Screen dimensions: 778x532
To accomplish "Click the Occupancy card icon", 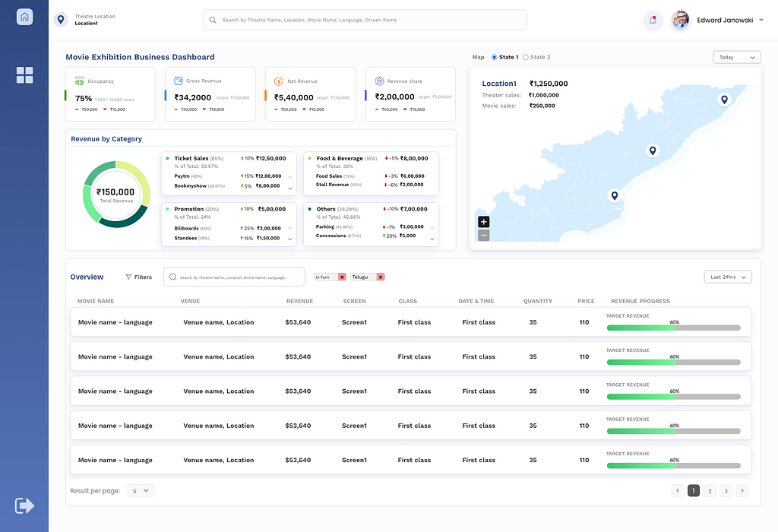I will coord(79,81).
